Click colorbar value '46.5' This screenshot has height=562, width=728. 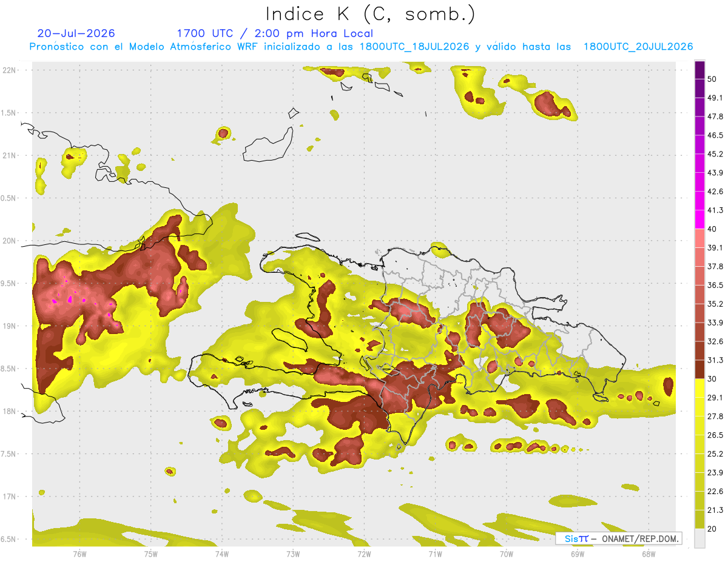click(715, 135)
